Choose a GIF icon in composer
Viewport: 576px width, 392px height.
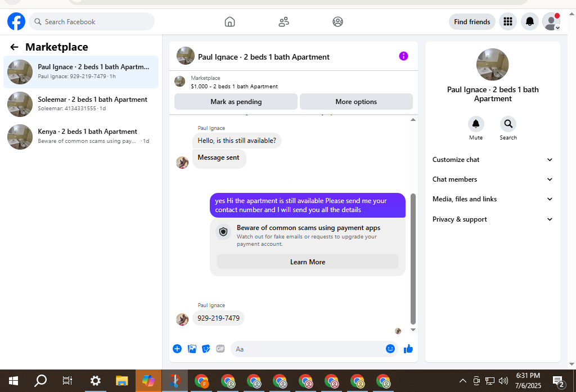pyautogui.click(x=220, y=349)
